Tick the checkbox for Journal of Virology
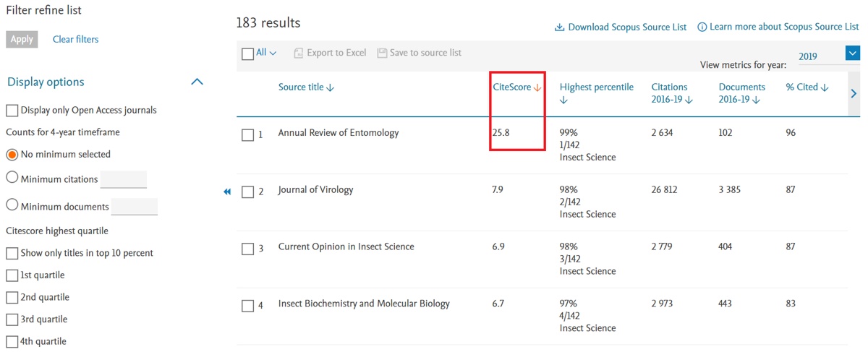Image resolution: width=868 pixels, height=352 pixels. pos(247,192)
